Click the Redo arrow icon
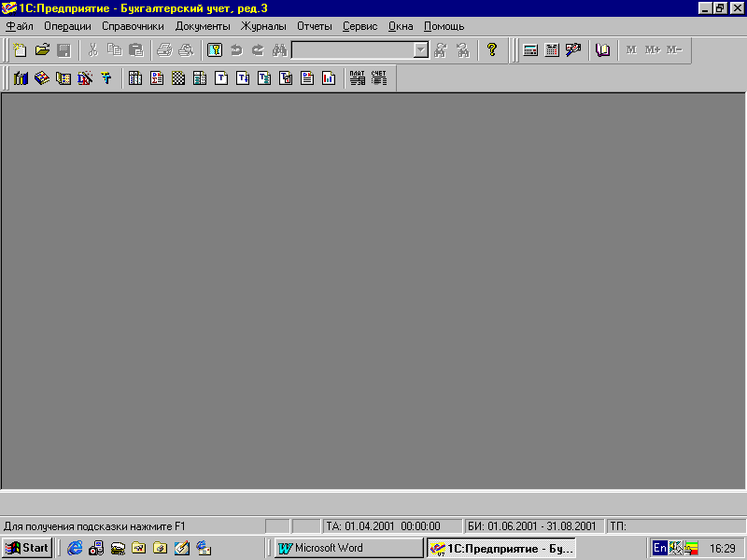Image resolution: width=747 pixels, height=560 pixels. 258,50
